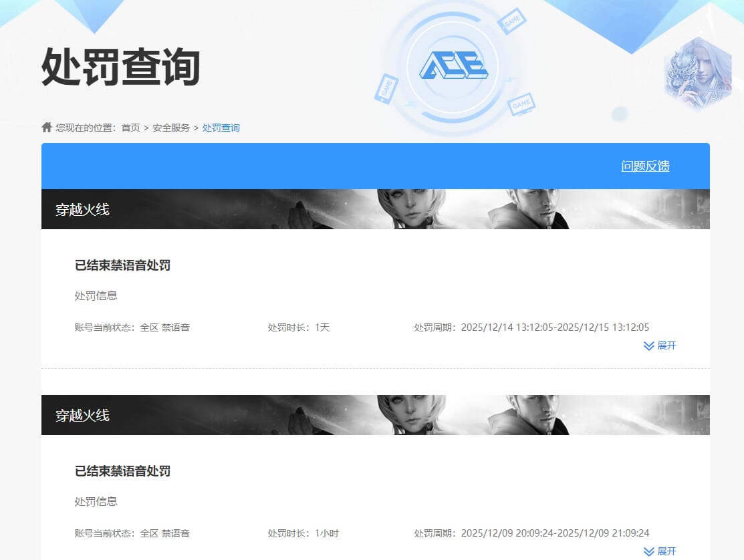Click 处罚信息 label in the 1天 record
Image resolution: width=744 pixels, height=560 pixels.
96,295
